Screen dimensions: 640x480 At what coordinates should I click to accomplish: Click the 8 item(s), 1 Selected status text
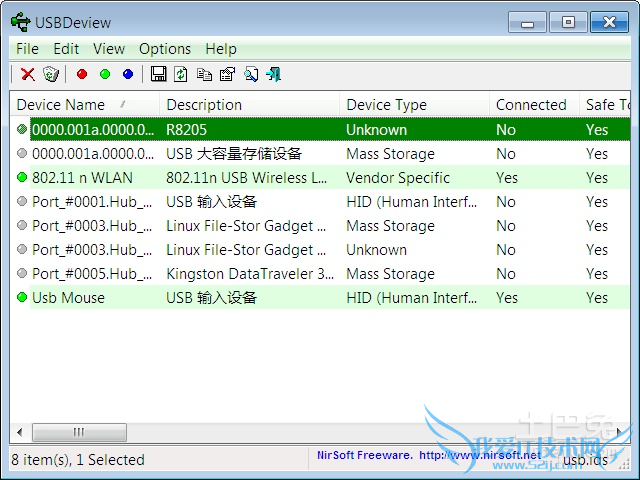coord(78,460)
